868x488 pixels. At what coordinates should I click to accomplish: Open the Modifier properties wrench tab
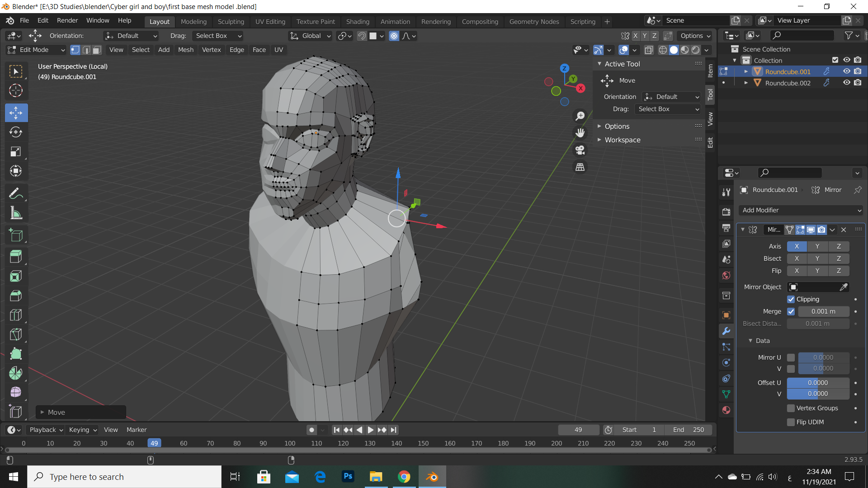click(726, 331)
